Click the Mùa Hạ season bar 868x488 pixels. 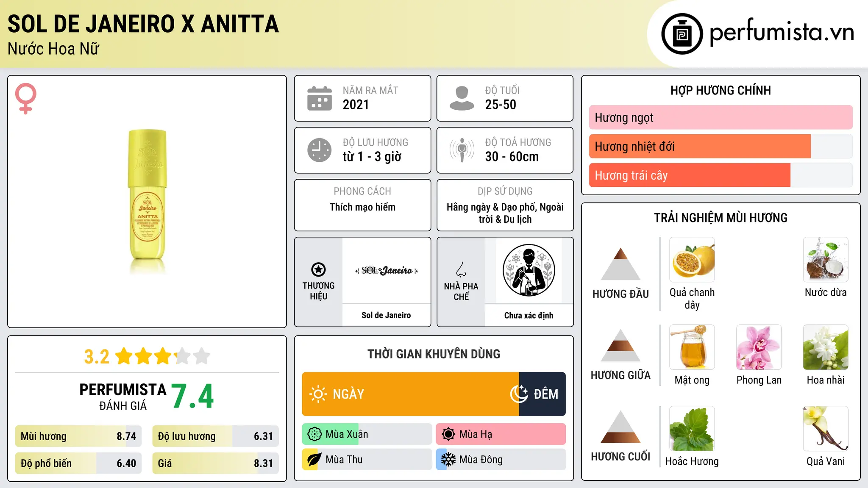[x=501, y=434]
